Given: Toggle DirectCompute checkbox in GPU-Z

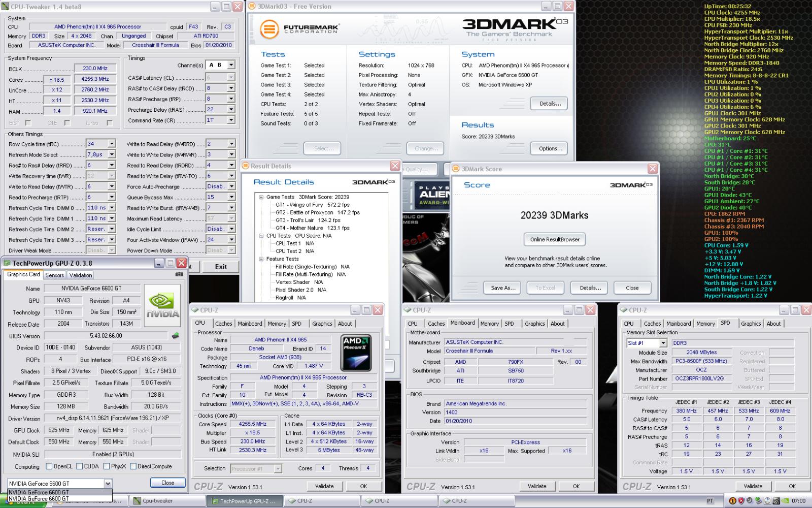Looking at the screenshot, I should pos(132,466).
